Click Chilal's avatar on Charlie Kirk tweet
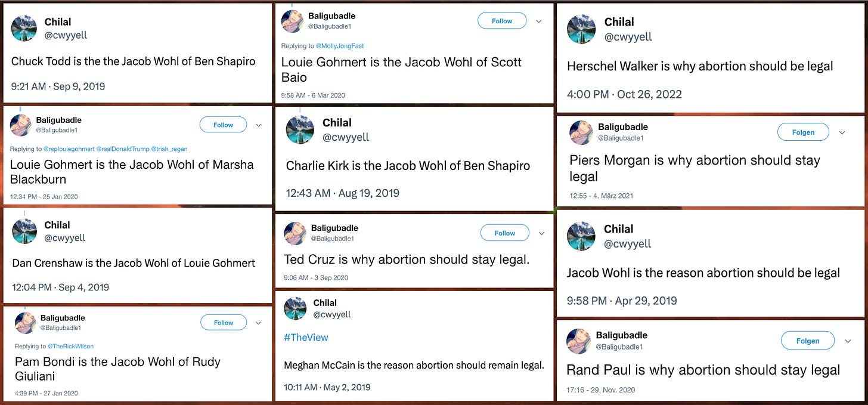Viewport: 868px width, 405px height. [300, 129]
